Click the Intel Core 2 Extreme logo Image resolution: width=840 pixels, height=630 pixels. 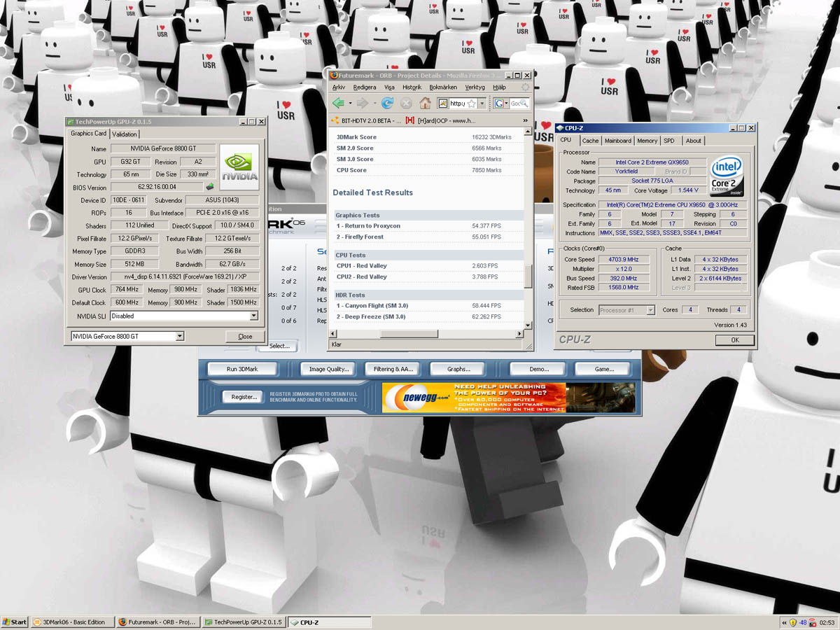click(727, 176)
